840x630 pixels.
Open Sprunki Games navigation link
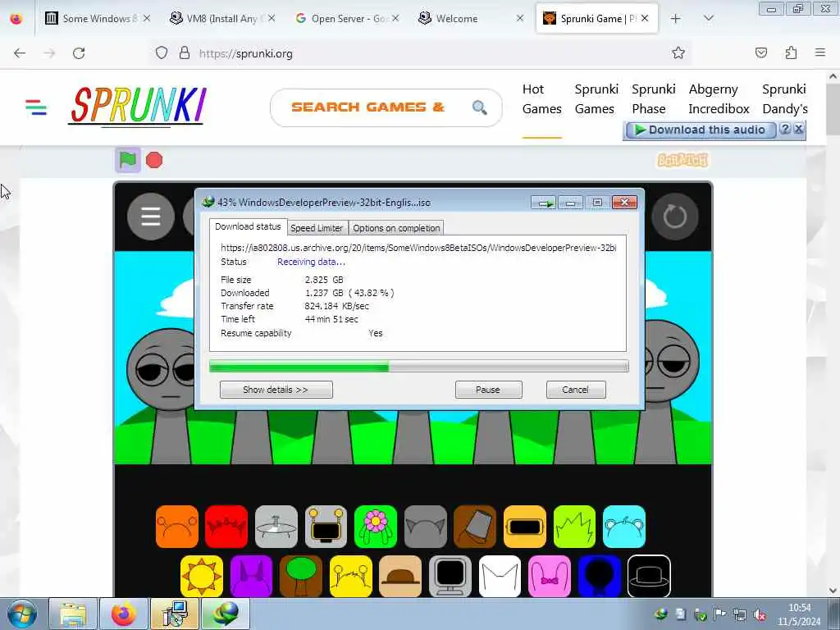[596, 99]
